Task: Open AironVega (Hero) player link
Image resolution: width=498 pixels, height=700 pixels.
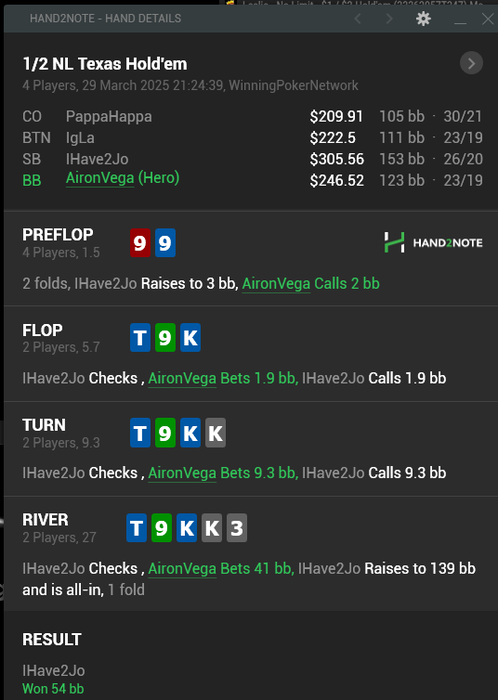Action: tap(123, 178)
